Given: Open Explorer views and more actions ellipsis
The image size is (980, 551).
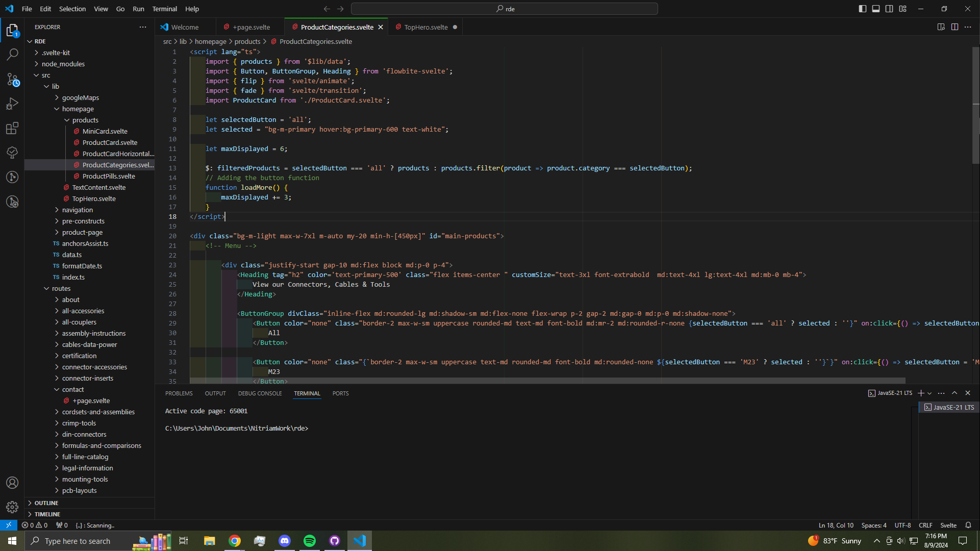Looking at the screenshot, I should click(x=143, y=27).
